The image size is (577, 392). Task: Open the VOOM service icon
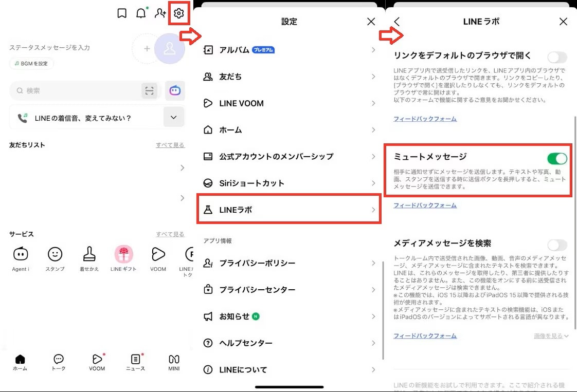click(158, 258)
